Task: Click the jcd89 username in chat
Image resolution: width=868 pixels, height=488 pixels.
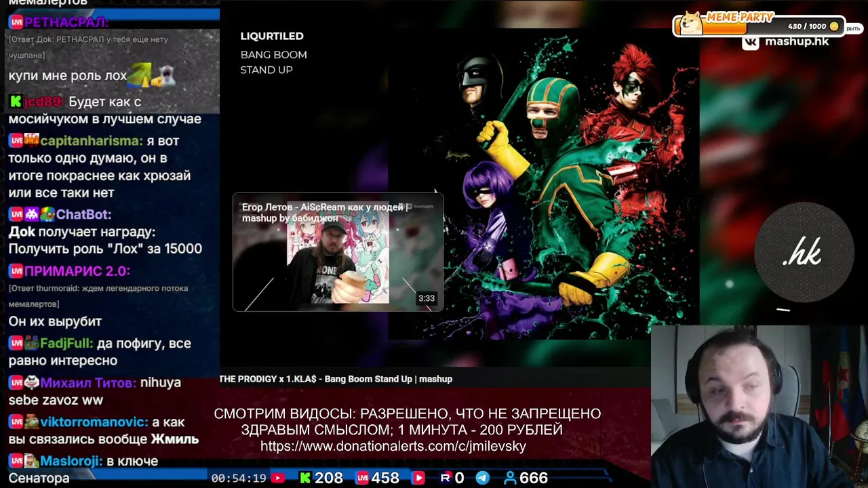Action: point(44,102)
